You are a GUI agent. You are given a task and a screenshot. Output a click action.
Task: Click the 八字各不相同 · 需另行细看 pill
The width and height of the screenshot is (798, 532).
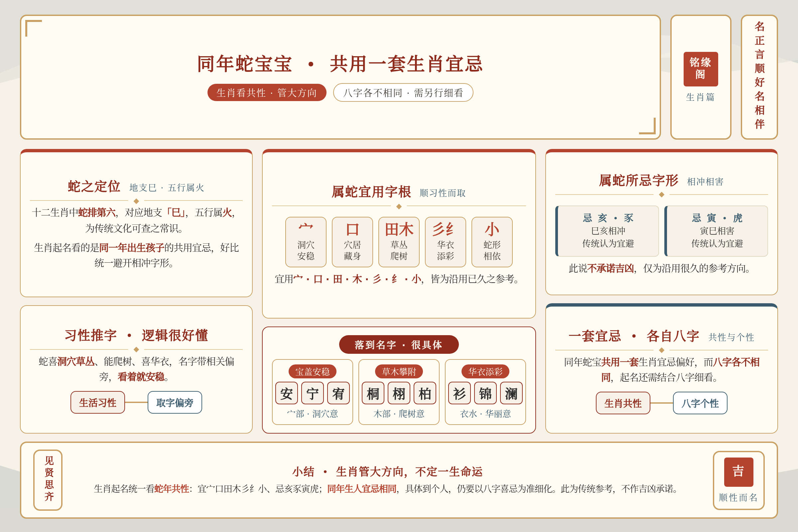tap(403, 93)
